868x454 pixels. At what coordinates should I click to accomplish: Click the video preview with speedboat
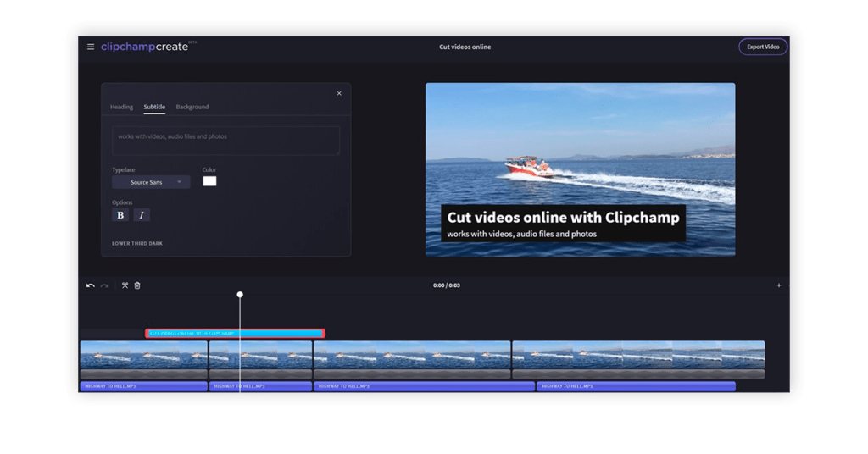point(580,169)
